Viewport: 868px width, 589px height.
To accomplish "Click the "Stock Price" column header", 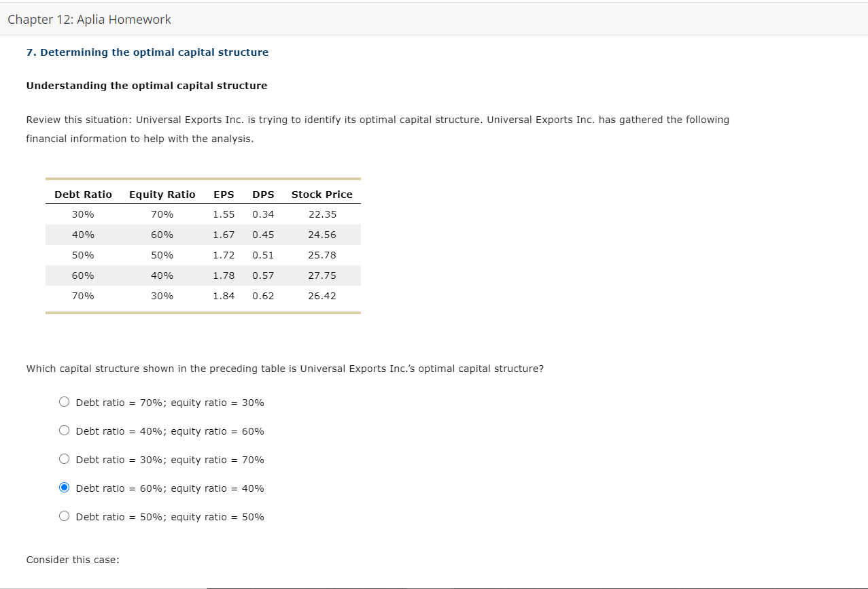I will coord(321,194).
